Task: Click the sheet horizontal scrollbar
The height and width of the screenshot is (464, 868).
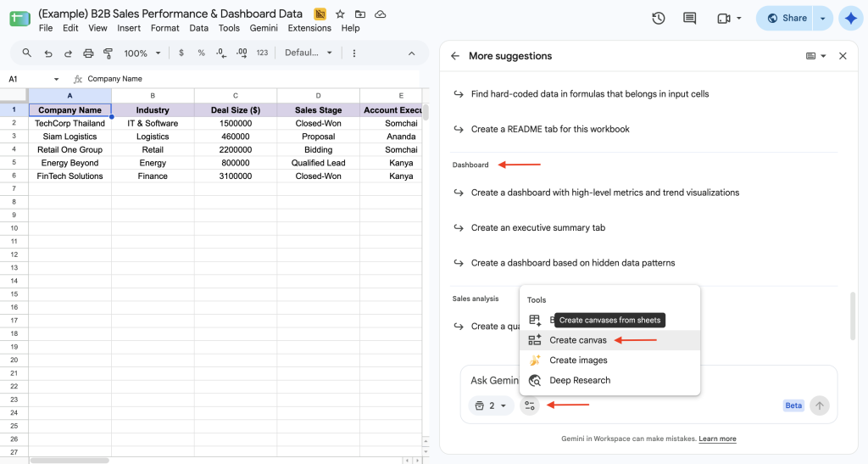Action: point(70,460)
